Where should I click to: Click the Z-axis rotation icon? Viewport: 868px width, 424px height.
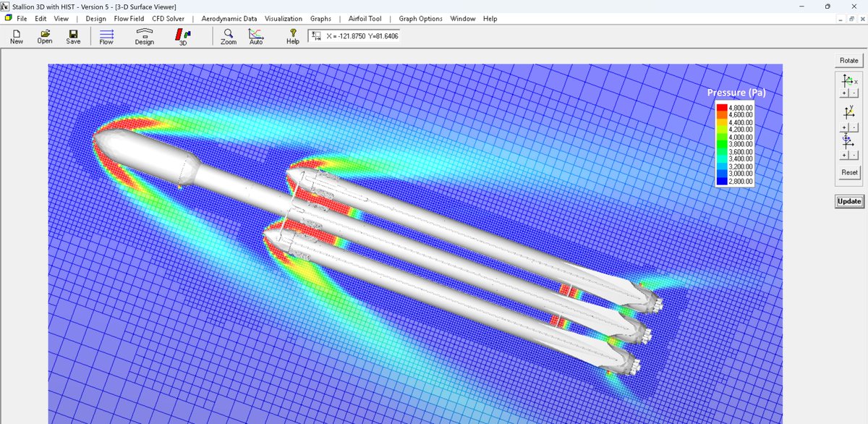tap(848, 142)
